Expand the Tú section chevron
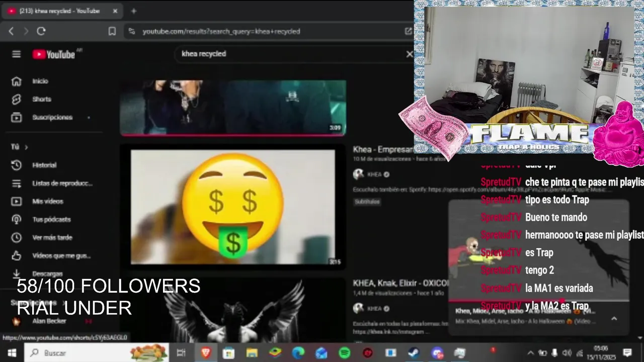Screen dimensions: 644x362 [26, 147]
